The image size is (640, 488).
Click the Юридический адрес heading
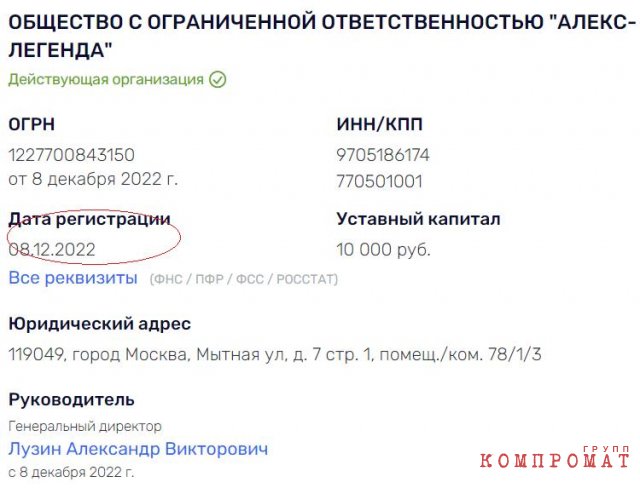pos(99,324)
